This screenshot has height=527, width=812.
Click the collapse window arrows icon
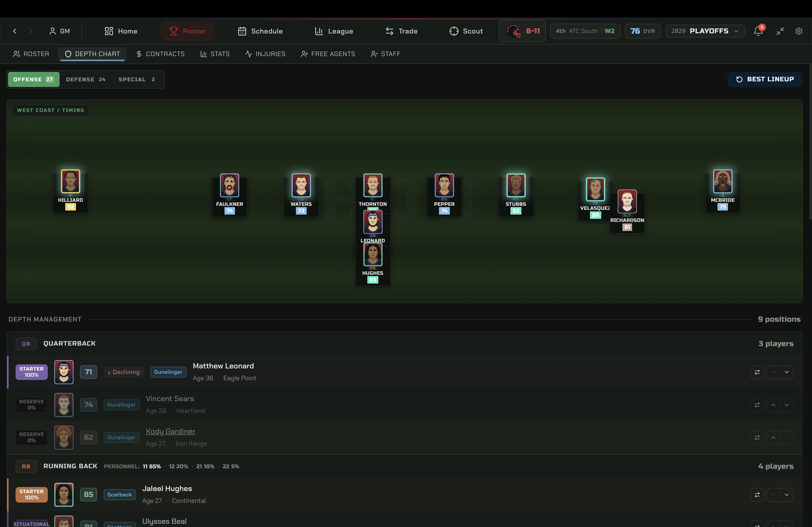pyautogui.click(x=780, y=31)
